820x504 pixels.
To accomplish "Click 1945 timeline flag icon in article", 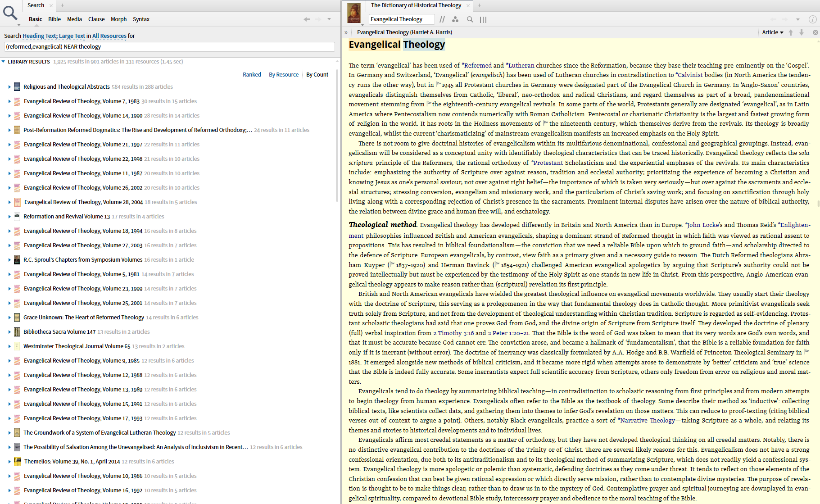I will pos(438,84).
